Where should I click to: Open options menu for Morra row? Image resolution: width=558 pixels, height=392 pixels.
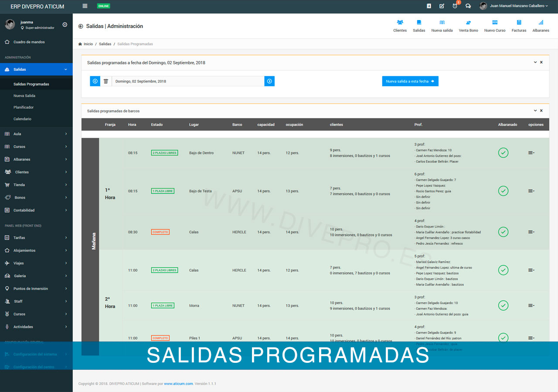(531, 305)
